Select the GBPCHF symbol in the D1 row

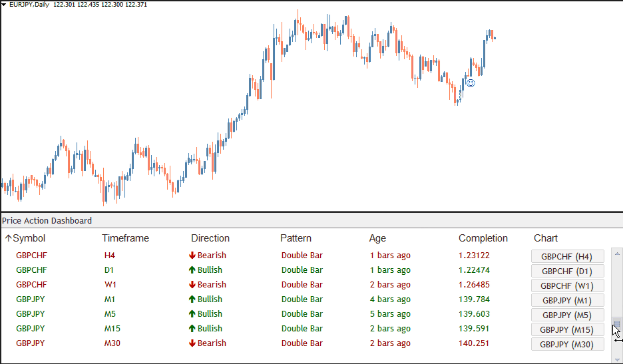31,270
